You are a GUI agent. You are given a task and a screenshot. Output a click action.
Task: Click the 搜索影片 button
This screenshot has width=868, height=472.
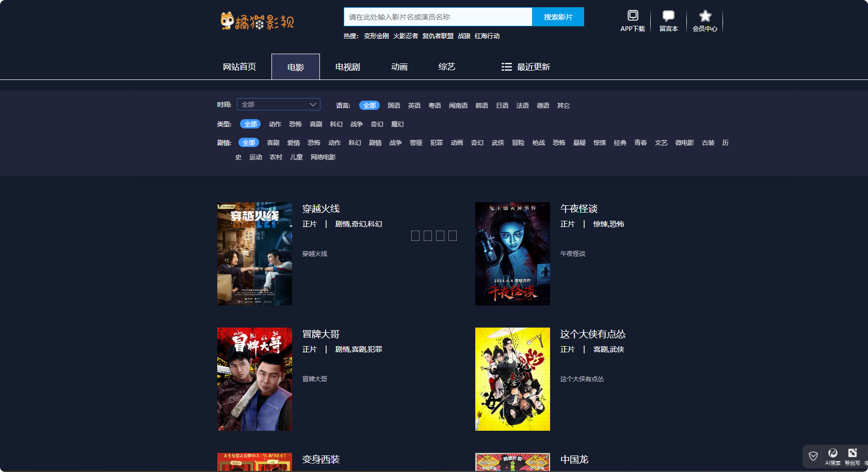coord(558,17)
